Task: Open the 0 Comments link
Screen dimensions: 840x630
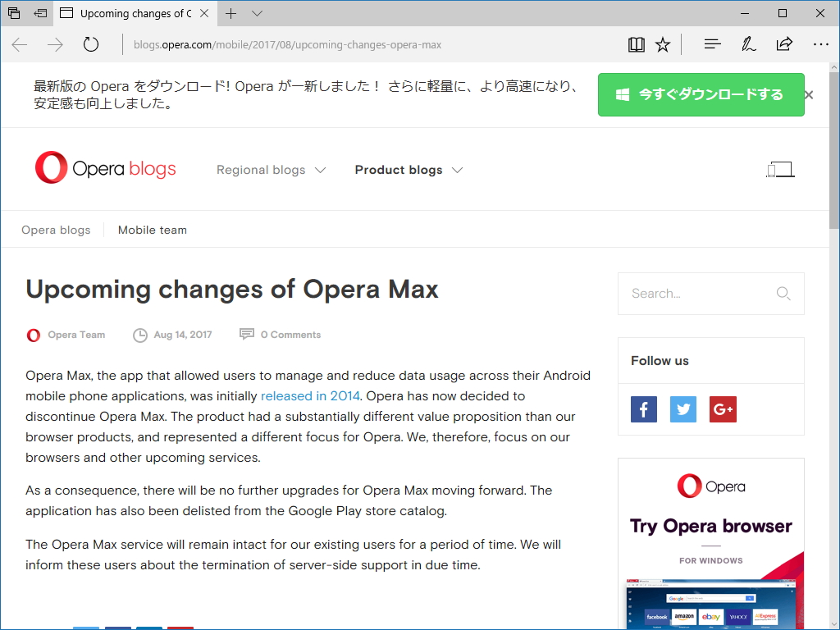Action: point(291,335)
